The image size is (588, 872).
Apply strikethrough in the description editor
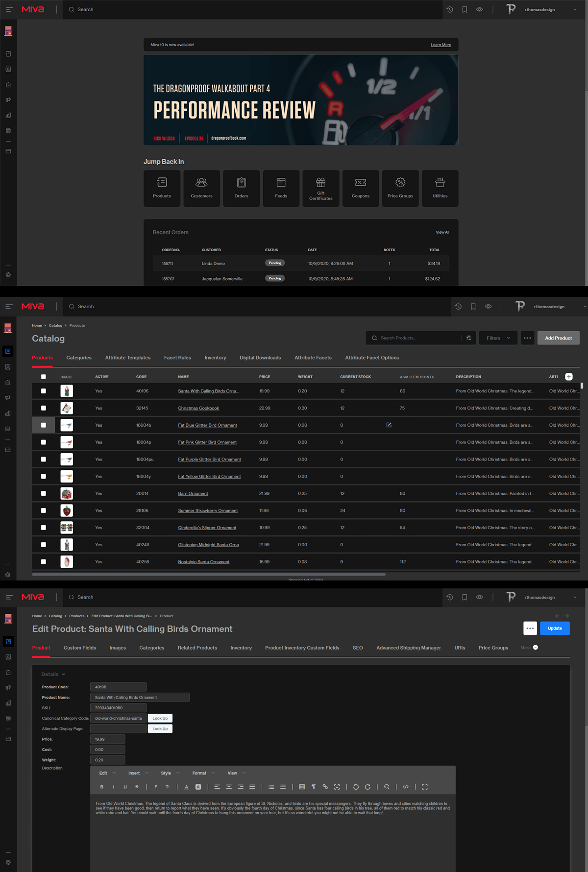(x=137, y=787)
